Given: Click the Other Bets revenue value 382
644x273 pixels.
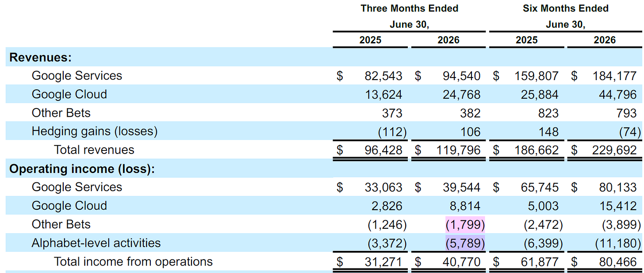Looking at the screenshot, I should tap(471, 113).
